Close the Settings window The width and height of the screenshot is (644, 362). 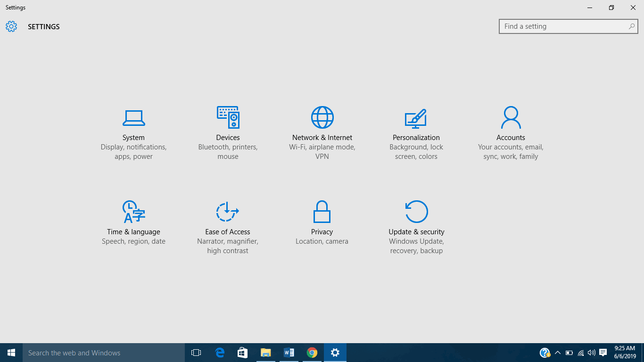pos(633,8)
